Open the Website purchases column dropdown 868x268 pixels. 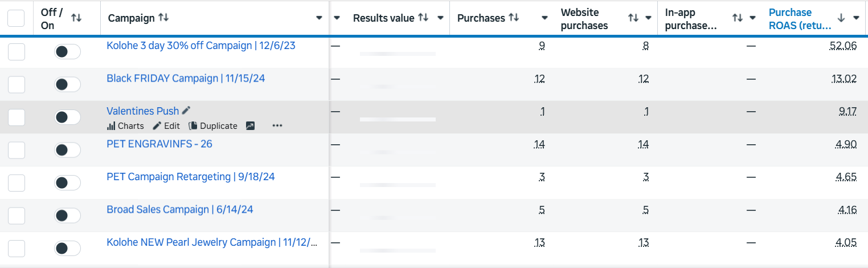pyautogui.click(x=649, y=18)
